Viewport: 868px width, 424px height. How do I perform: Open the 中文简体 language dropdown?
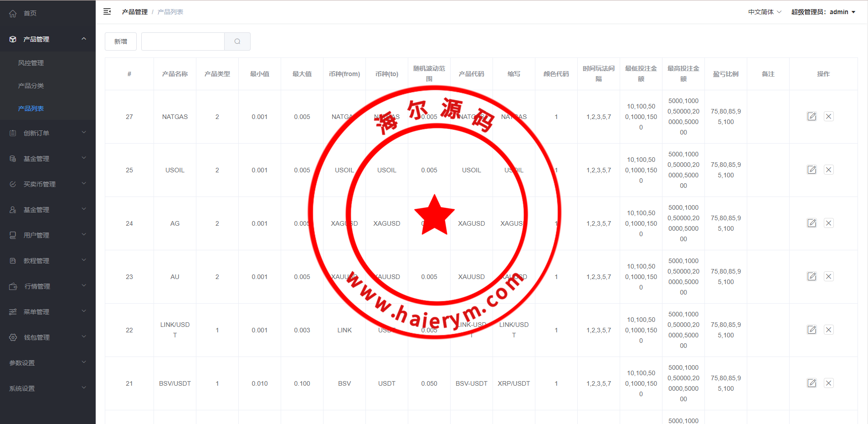click(x=764, y=12)
